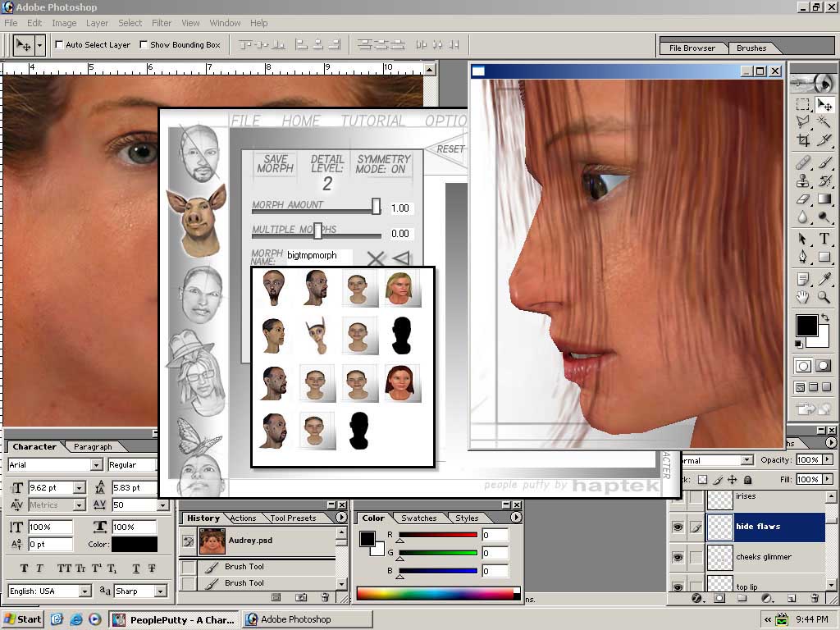Toggle Faux Bold in Character panel
Viewport: 840px width, 630px height.
point(24,568)
